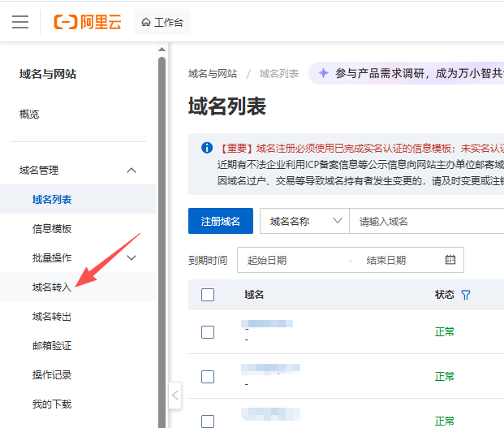504x428 pixels.
Task: Click the calendar icon in date range
Action: click(450, 260)
